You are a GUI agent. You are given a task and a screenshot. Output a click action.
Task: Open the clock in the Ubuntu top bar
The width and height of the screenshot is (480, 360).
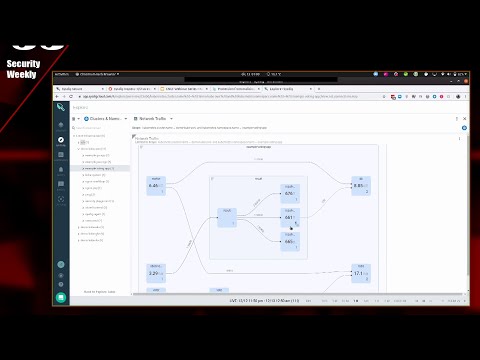click(250, 74)
